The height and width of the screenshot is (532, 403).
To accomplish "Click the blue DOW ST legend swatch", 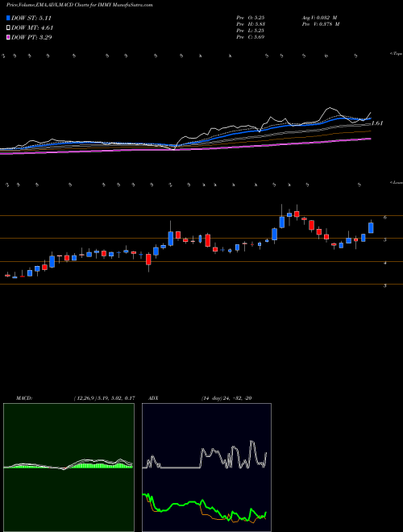I will (9, 18).
